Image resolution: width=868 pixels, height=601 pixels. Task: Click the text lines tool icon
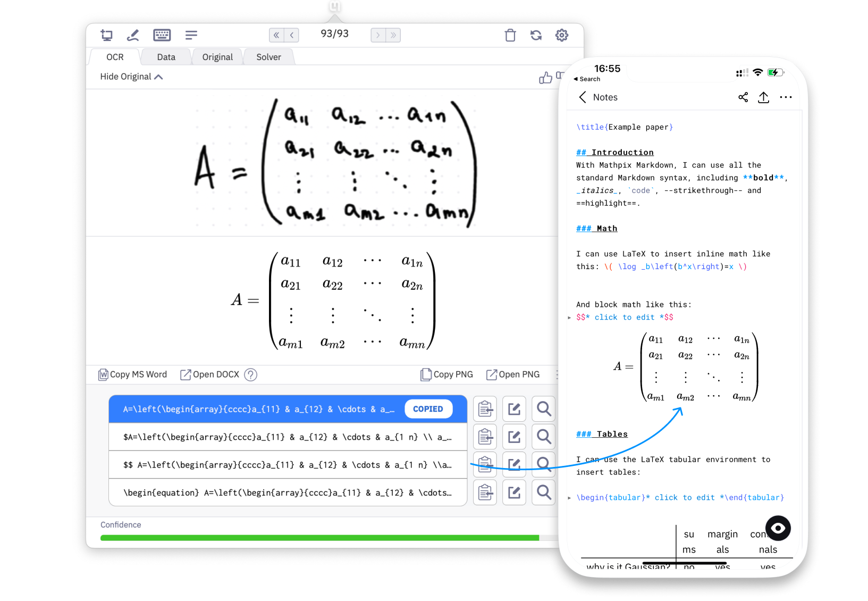click(191, 35)
